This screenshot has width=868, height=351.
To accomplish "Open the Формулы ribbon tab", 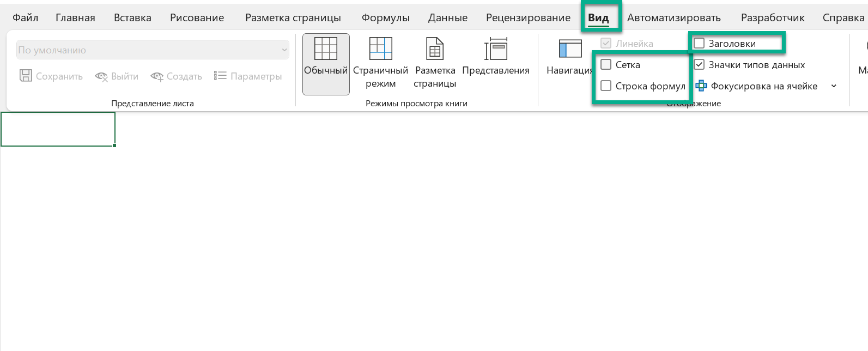I will 385,18.
